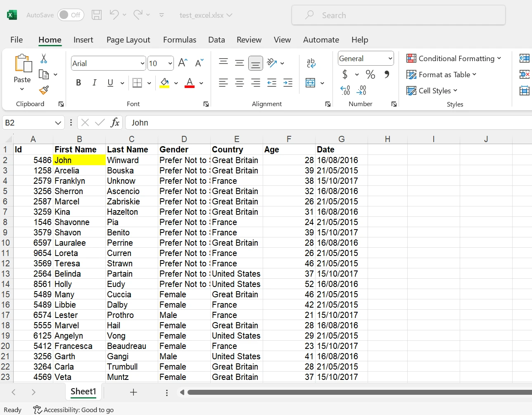
Task: Click the Format as Table button
Action: [x=441, y=75]
